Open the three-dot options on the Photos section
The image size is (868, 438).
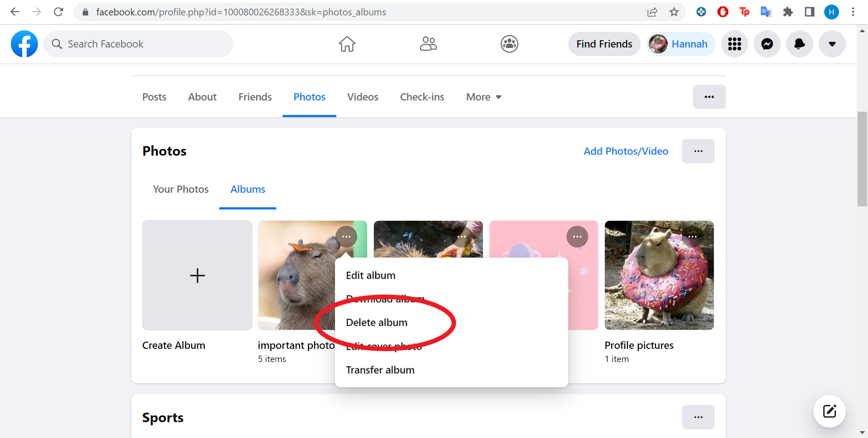698,151
